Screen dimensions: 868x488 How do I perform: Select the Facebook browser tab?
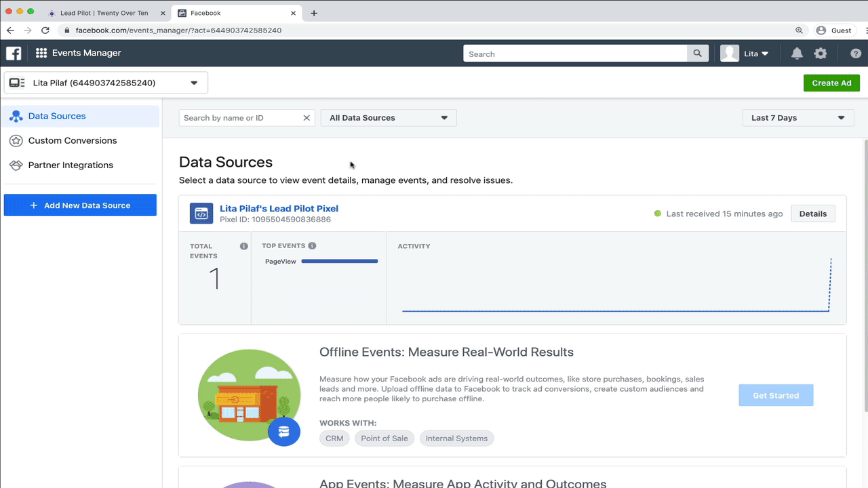point(235,13)
